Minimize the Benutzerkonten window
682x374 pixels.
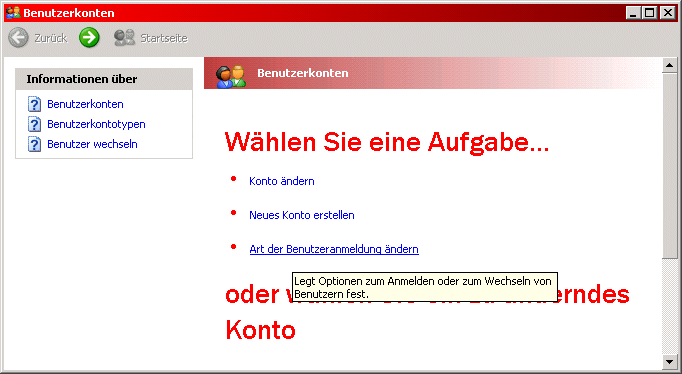[633, 13]
